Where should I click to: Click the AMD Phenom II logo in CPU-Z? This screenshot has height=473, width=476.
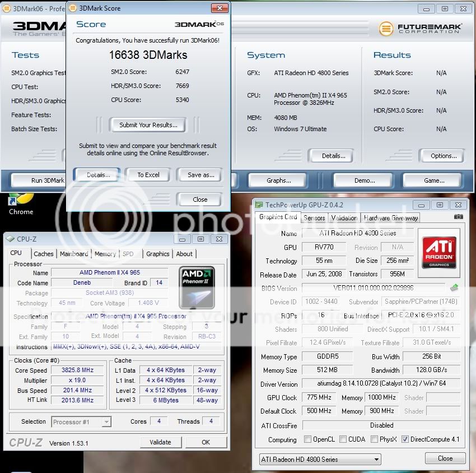(x=197, y=287)
